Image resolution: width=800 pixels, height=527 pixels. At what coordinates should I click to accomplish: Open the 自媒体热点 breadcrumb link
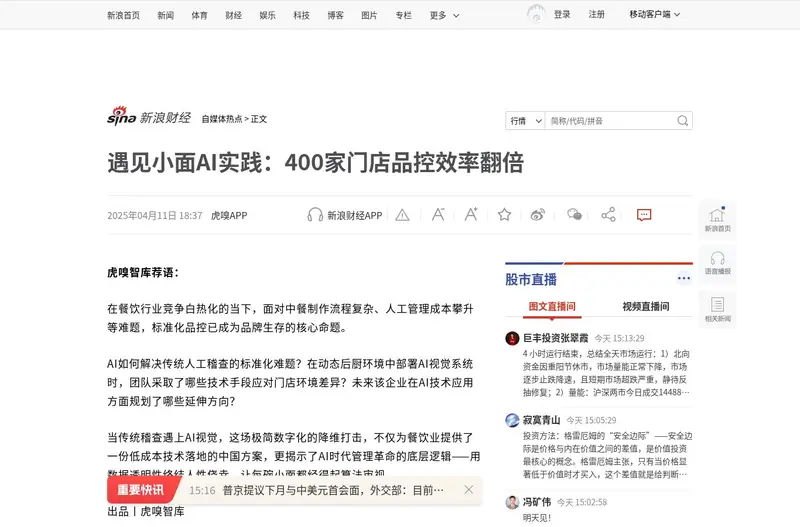[x=222, y=119]
